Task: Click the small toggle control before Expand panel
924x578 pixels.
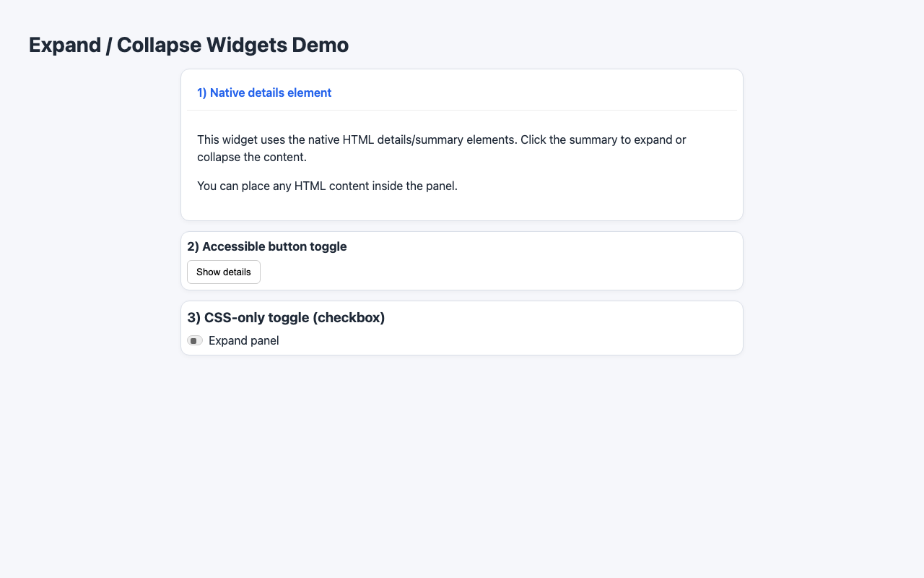Action: click(x=195, y=340)
